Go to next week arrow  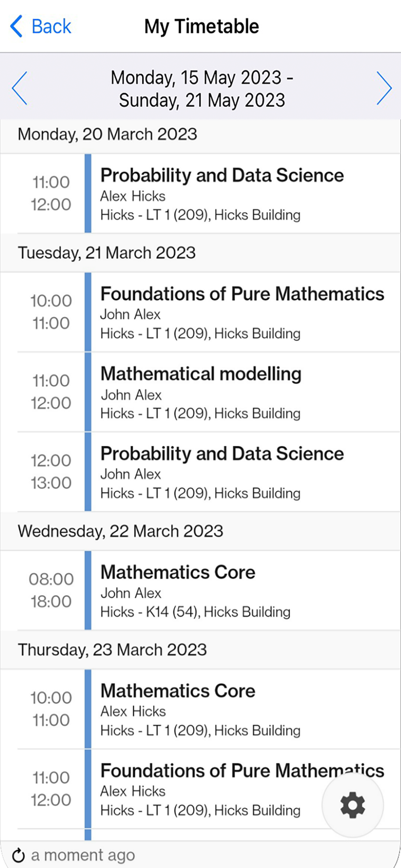point(384,88)
